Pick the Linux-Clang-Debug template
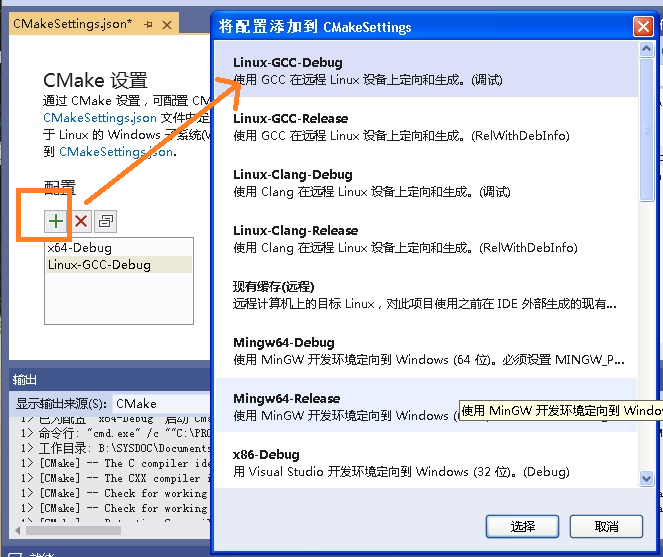 (426, 183)
